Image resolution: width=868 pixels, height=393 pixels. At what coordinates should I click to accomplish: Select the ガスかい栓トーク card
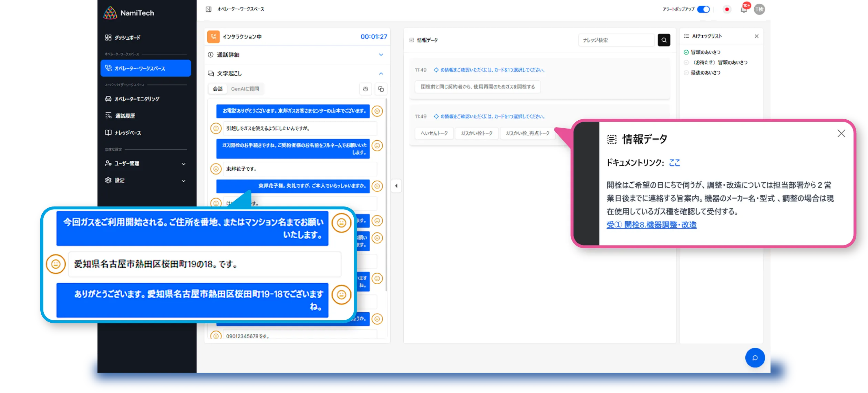(x=476, y=133)
